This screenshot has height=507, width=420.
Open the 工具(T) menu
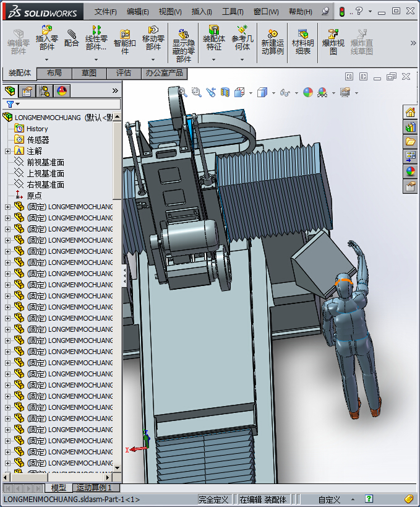pyautogui.click(x=233, y=12)
